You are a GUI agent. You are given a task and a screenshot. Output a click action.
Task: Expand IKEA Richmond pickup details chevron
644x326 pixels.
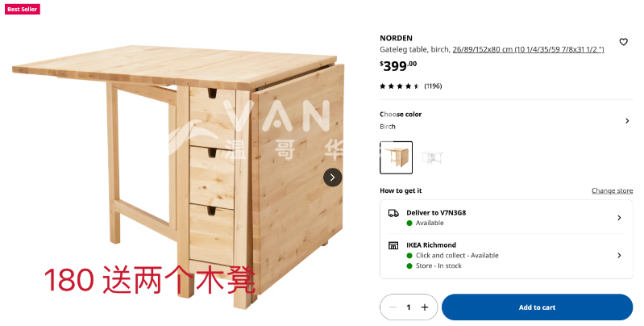click(619, 255)
